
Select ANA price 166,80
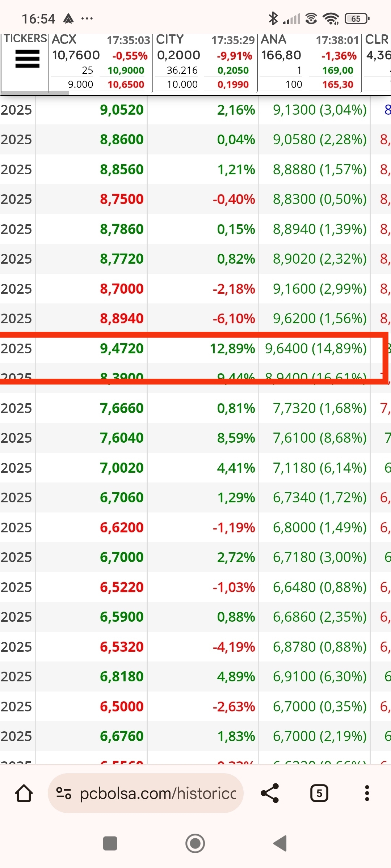(x=281, y=55)
